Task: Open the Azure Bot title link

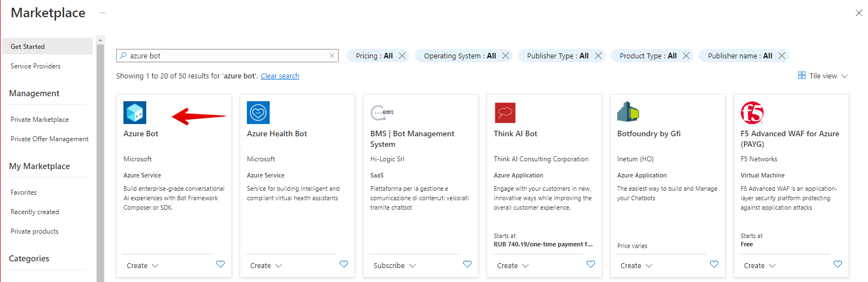Action: [141, 133]
